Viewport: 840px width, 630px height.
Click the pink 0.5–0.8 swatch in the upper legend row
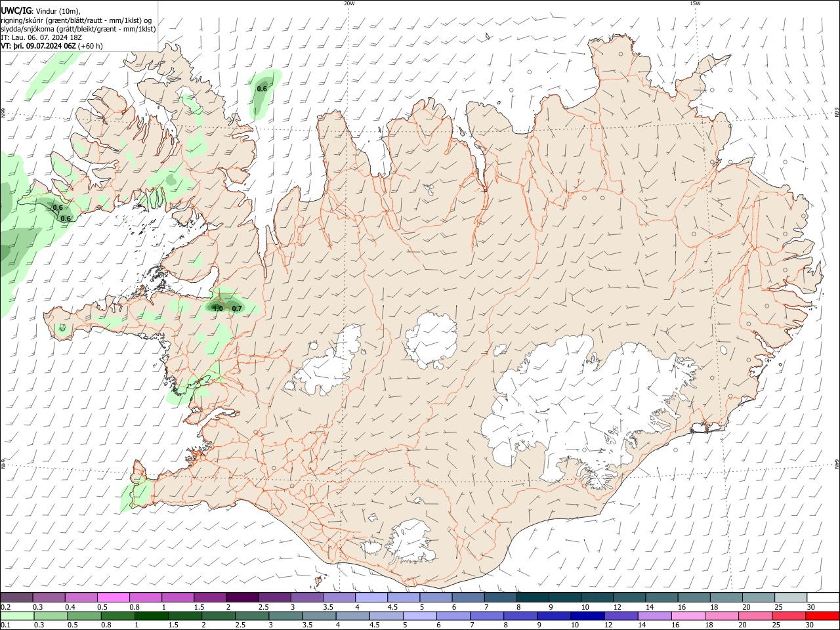[113, 597]
